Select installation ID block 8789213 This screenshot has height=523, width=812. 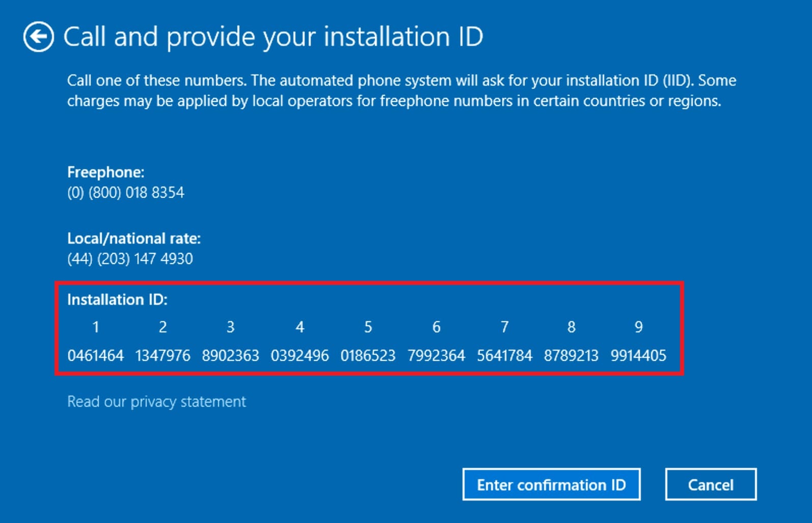(571, 355)
